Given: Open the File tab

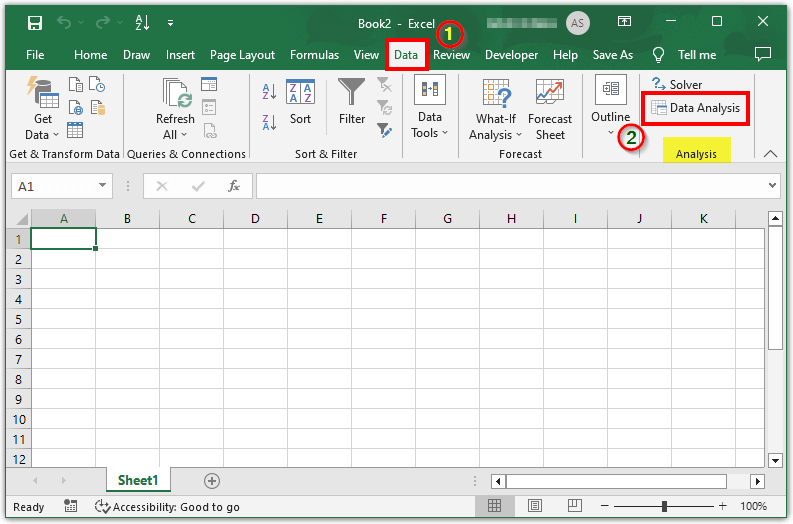Looking at the screenshot, I should click(x=35, y=55).
